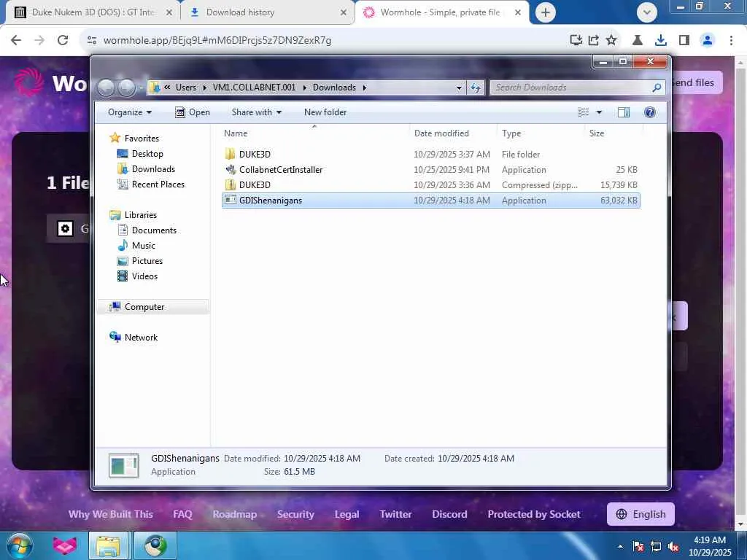Viewport: 747px width, 560px height.
Task: Switch to the Download history tab
Action: 267,12
